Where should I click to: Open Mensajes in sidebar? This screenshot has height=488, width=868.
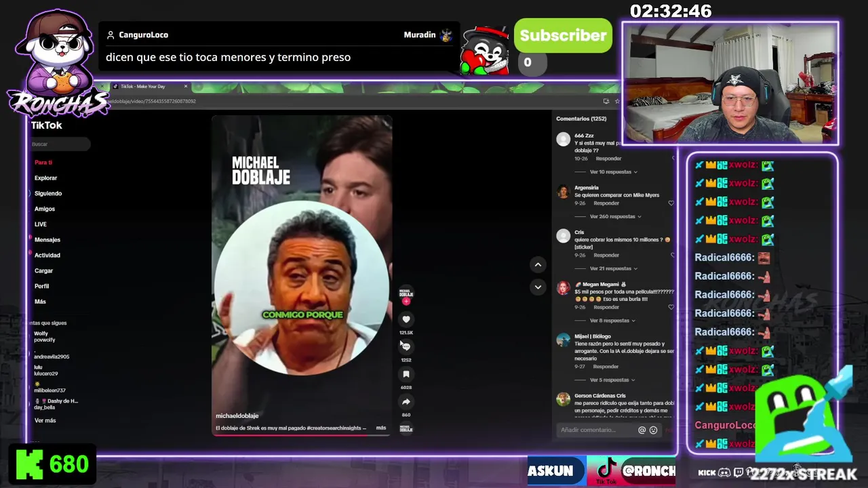[47, 240]
